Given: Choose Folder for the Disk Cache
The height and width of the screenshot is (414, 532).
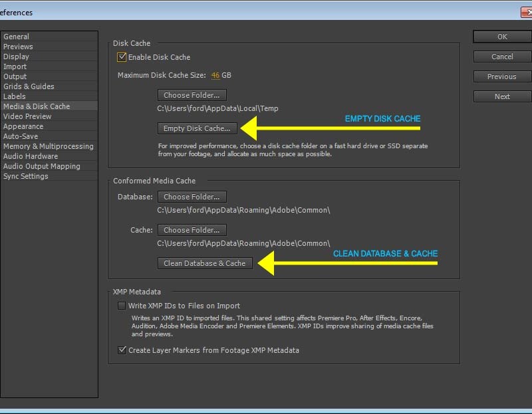Looking at the screenshot, I should point(192,95).
